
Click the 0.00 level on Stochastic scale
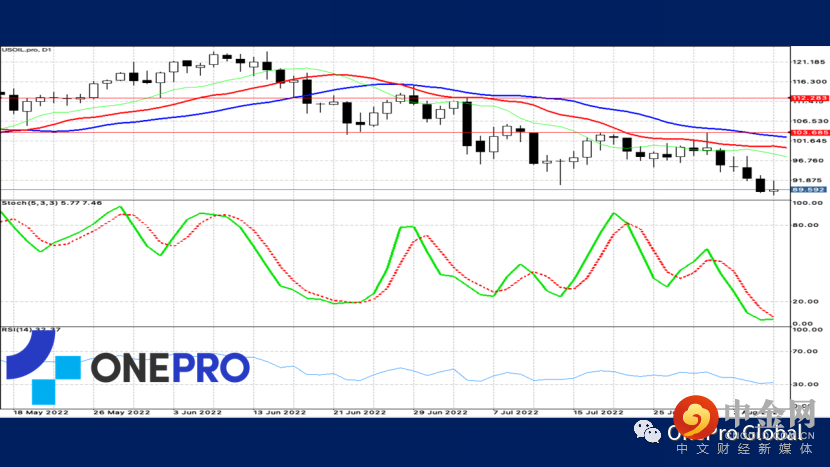[x=803, y=324]
